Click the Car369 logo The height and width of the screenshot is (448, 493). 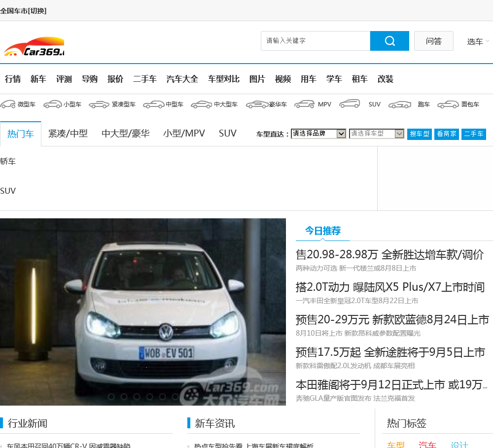click(34, 47)
